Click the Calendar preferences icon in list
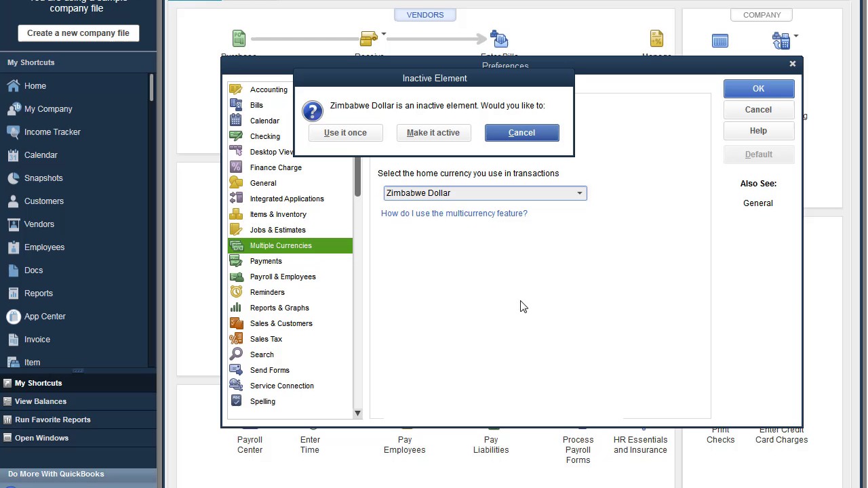The height and width of the screenshot is (488, 868). tap(236, 121)
